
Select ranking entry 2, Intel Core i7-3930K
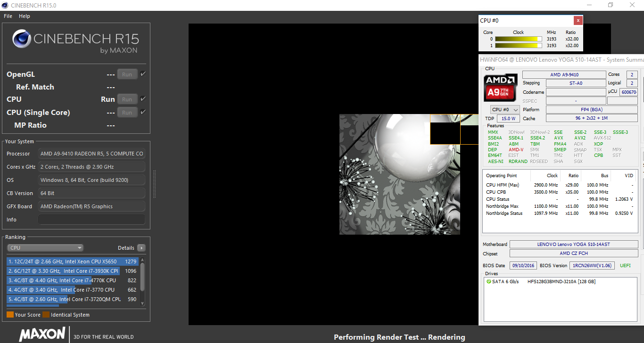(x=72, y=271)
